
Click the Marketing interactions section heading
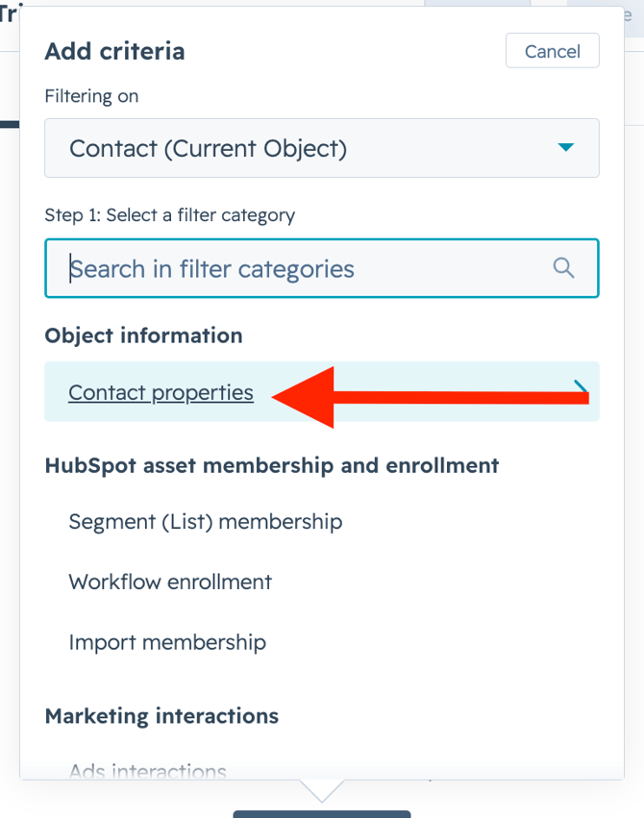click(161, 716)
